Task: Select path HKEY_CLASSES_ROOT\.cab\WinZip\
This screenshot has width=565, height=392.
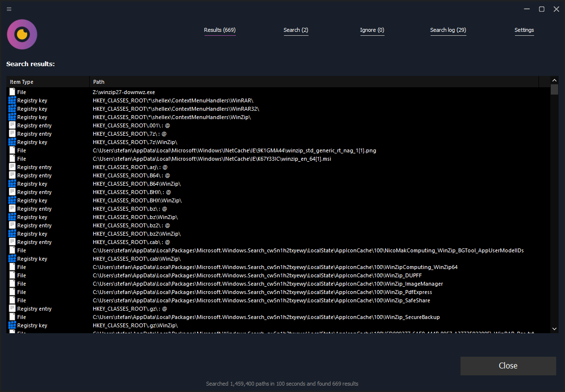Action: tap(136, 259)
